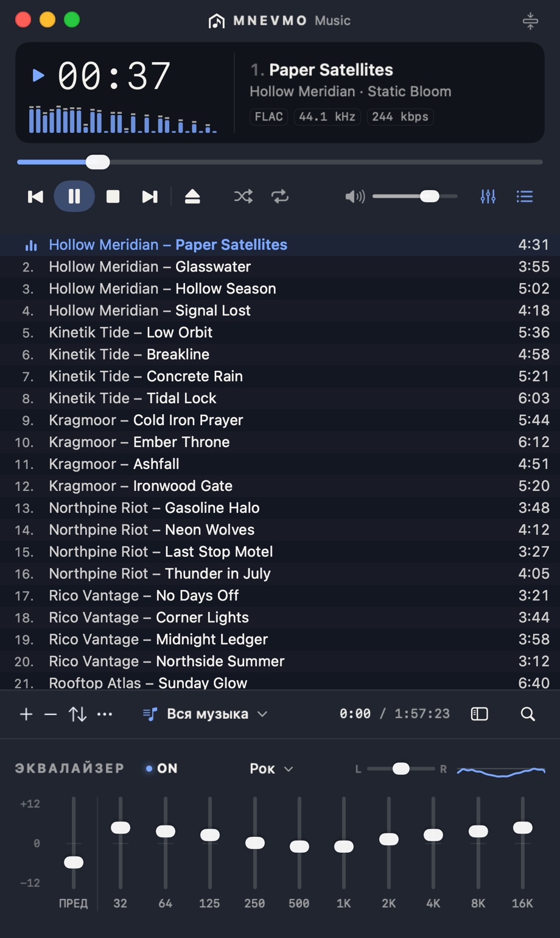560x938 pixels.
Task: Open the three-dots more options menu
Action: tap(105, 714)
